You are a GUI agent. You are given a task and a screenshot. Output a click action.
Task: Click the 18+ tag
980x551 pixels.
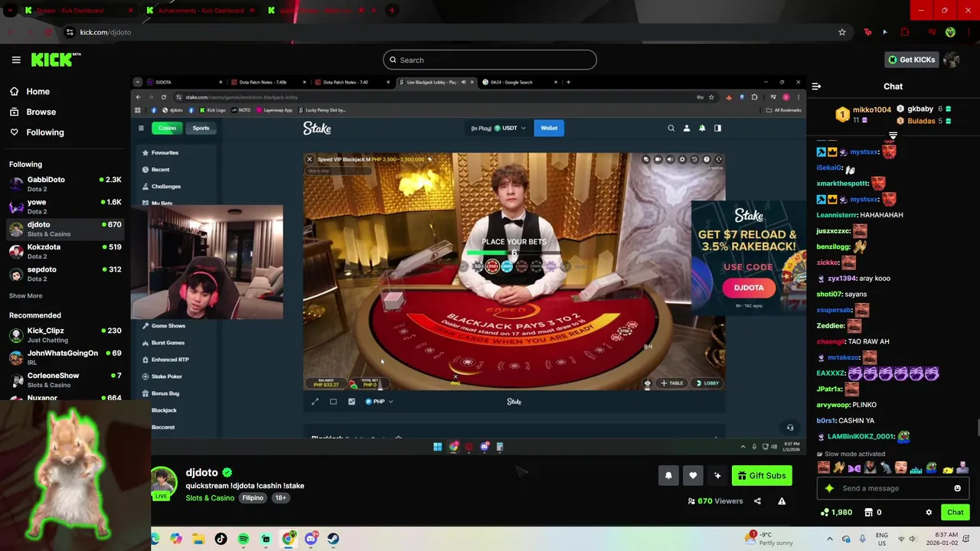280,498
